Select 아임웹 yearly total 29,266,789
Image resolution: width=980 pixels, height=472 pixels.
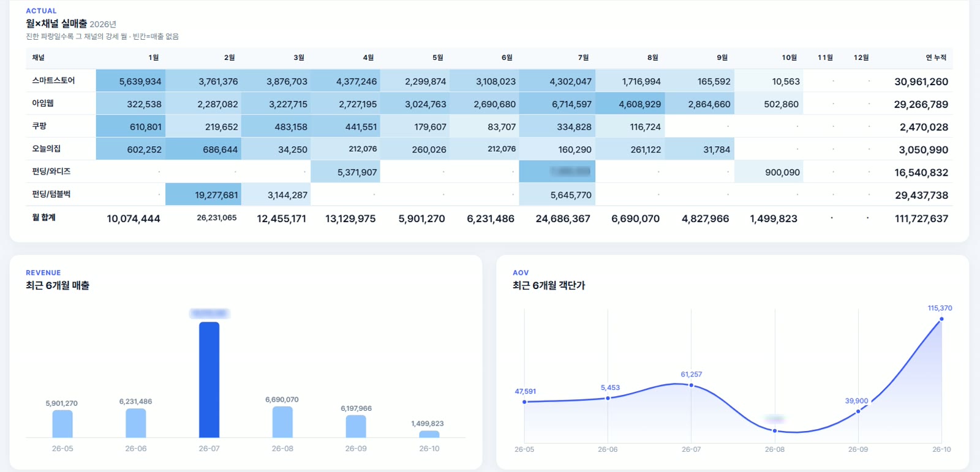coord(921,104)
